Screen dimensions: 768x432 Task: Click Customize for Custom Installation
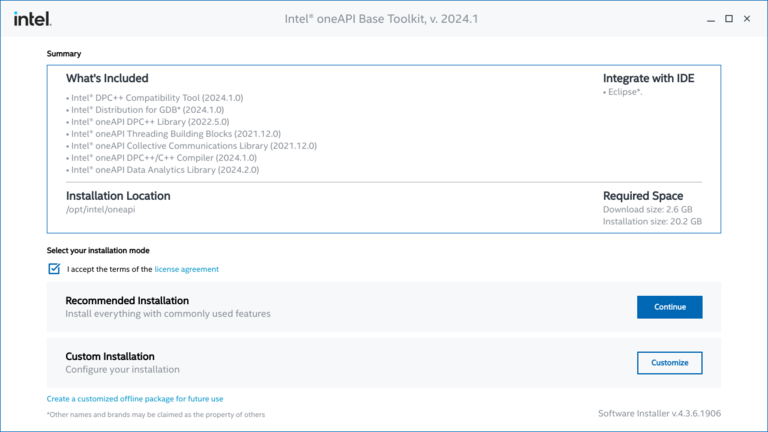669,362
